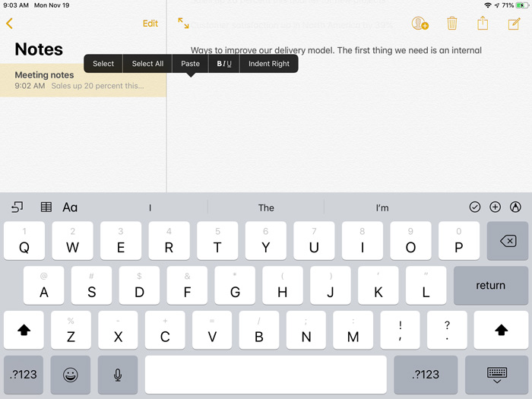This screenshot has height=399, width=532.
Task: Tap the add people collaboration icon
Action: point(420,24)
